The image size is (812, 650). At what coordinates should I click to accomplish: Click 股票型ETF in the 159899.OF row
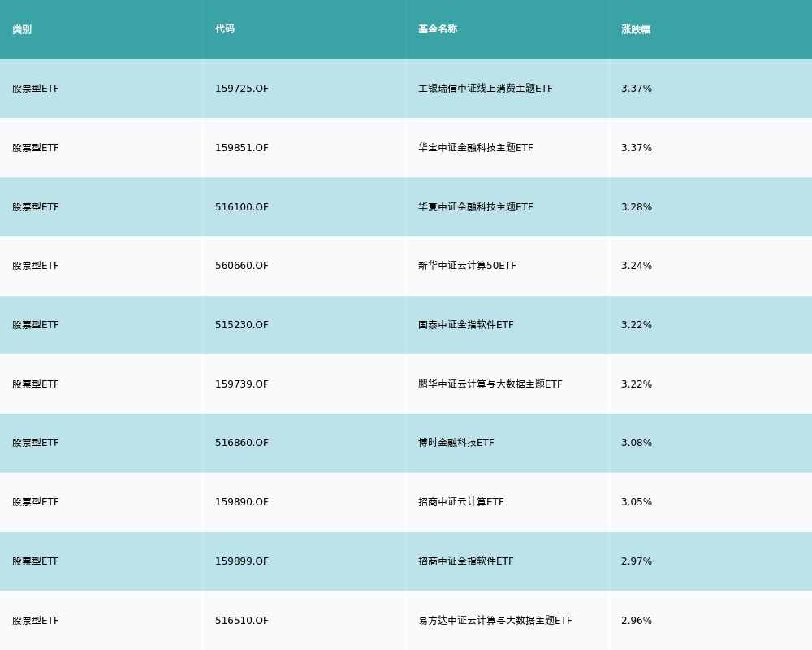(36, 561)
